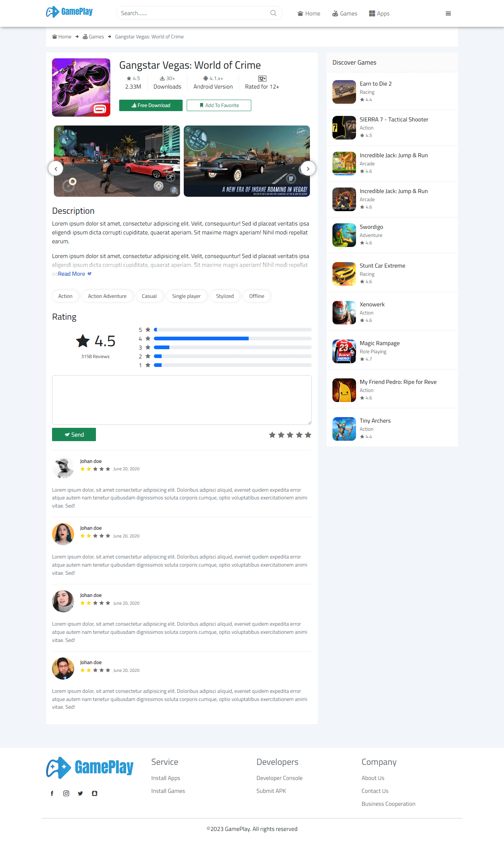Open the Apps navigation item
The height and width of the screenshot is (842, 504).
[x=379, y=14]
